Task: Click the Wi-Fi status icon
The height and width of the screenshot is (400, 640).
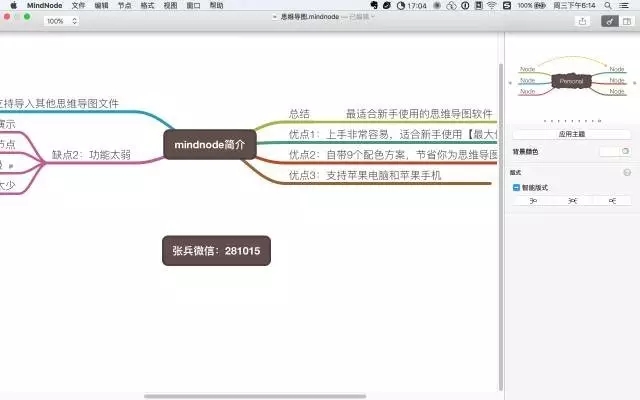Action: point(492,5)
